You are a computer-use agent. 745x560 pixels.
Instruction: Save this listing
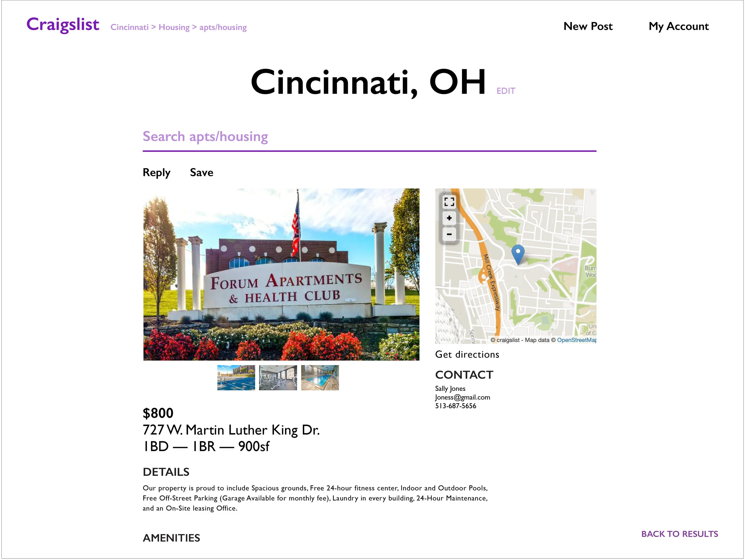pos(201,173)
